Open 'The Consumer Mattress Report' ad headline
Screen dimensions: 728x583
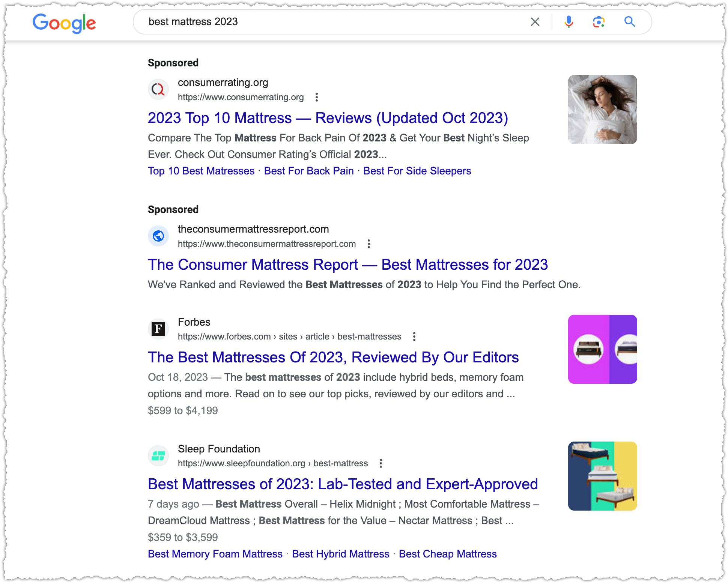point(348,264)
